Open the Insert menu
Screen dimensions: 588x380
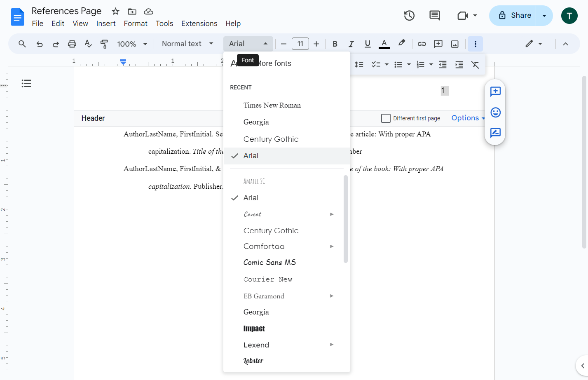(106, 23)
